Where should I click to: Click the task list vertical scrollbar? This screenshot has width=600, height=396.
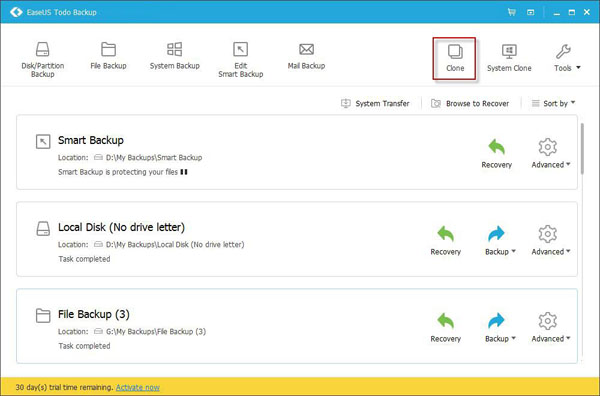(582, 148)
